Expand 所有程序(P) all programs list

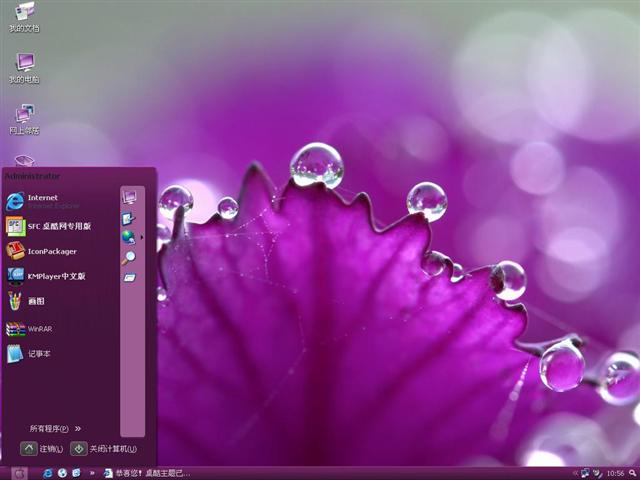point(55,429)
